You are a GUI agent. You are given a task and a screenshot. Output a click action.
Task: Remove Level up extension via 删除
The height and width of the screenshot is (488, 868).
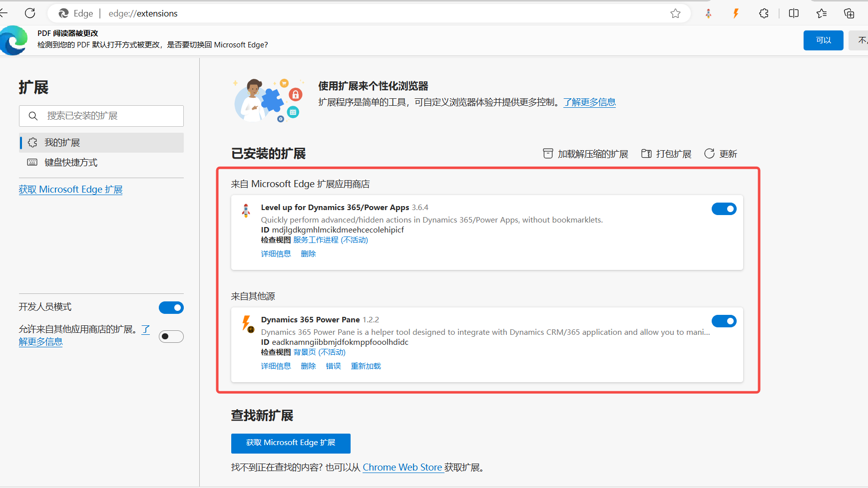308,254
